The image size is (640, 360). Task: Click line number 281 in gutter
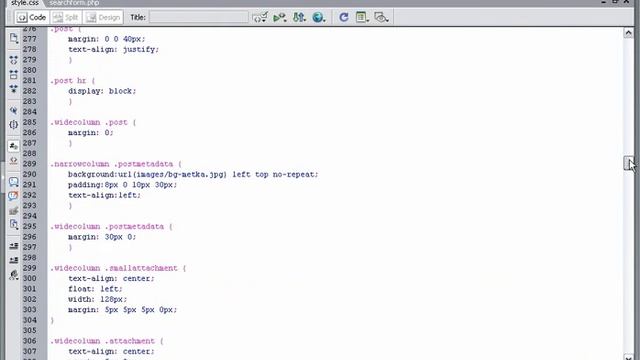coord(29,81)
